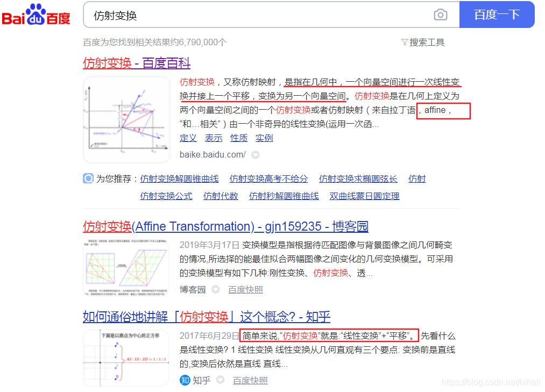
Task: Open the 仿射变换 - 百度百科 result
Action: [x=136, y=64]
